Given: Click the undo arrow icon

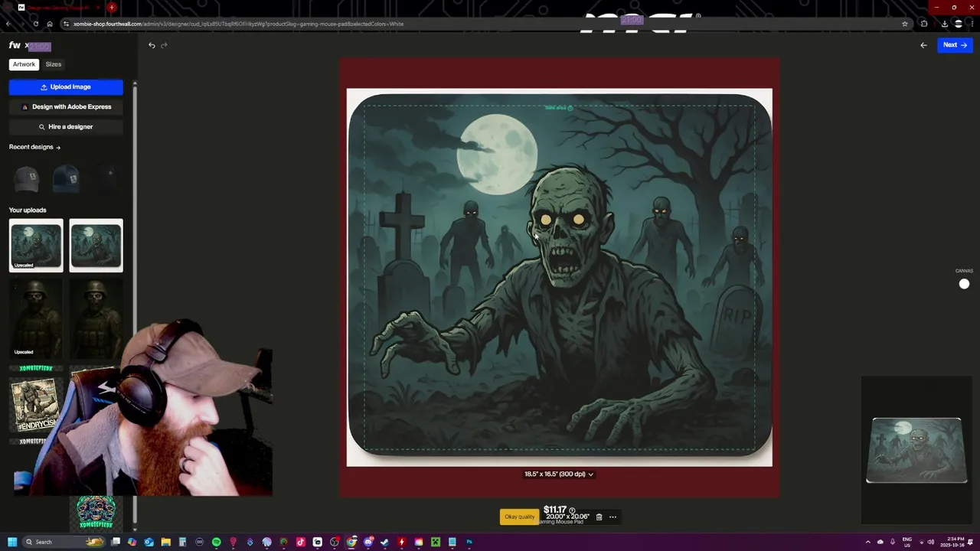Looking at the screenshot, I should 152,45.
